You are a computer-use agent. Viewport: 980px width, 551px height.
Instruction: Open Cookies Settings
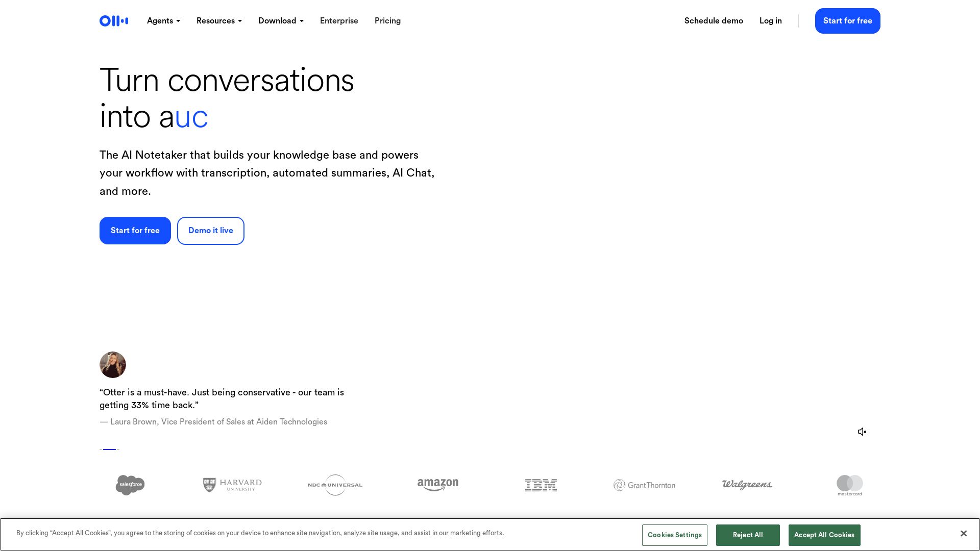pyautogui.click(x=674, y=535)
